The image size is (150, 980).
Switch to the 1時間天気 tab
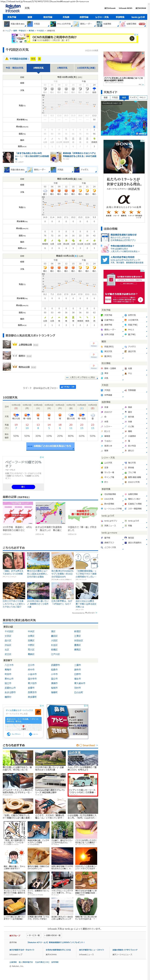62,68
